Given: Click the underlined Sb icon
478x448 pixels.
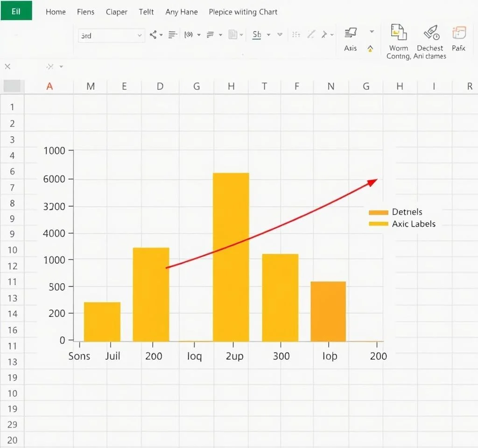Looking at the screenshot, I should point(257,35).
